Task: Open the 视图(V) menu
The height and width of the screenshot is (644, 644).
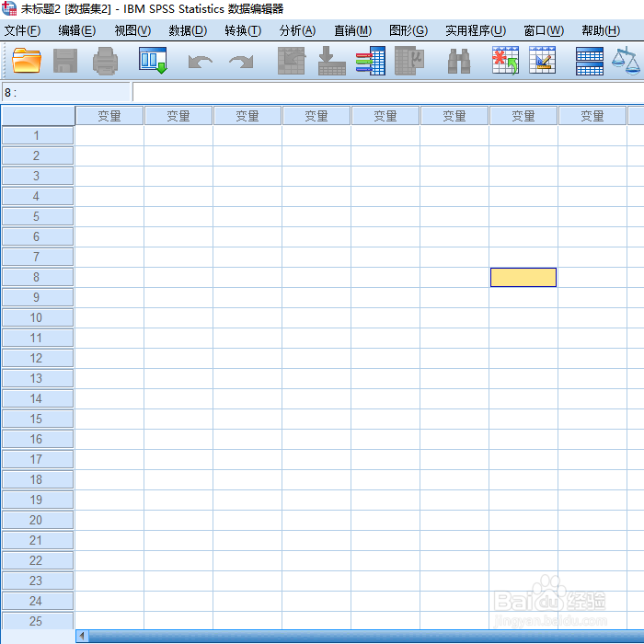Action: pyautogui.click(x=132, y=30)
